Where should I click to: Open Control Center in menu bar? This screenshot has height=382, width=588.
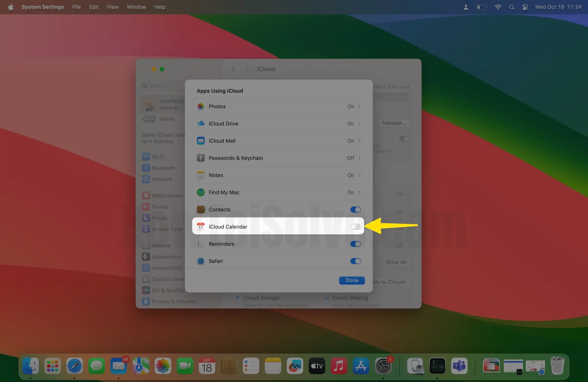(x=525, y=7)
